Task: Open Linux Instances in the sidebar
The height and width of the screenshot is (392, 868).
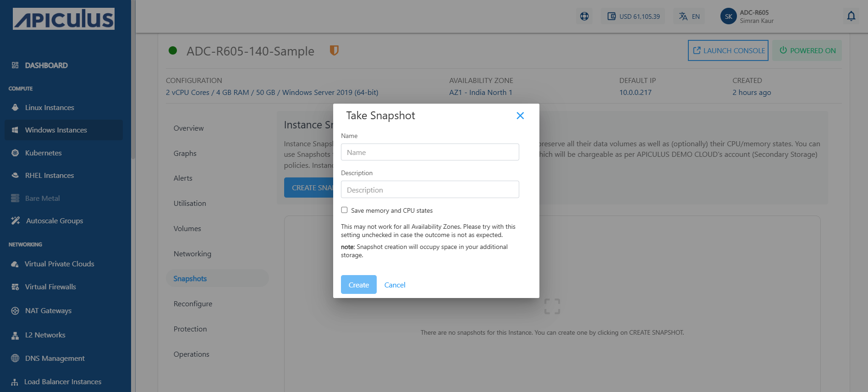Action: point(49,107)
